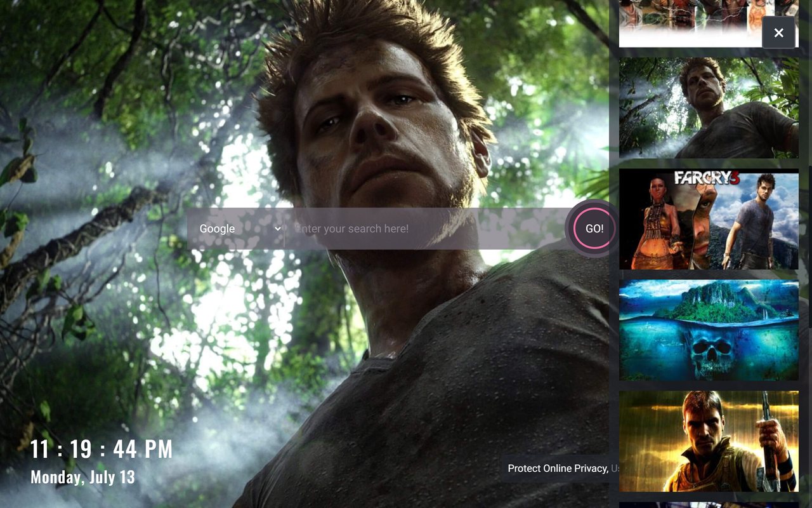Click the search text input field
The image size is (812, 508).
pyautogui.click(x=425, y=229)
